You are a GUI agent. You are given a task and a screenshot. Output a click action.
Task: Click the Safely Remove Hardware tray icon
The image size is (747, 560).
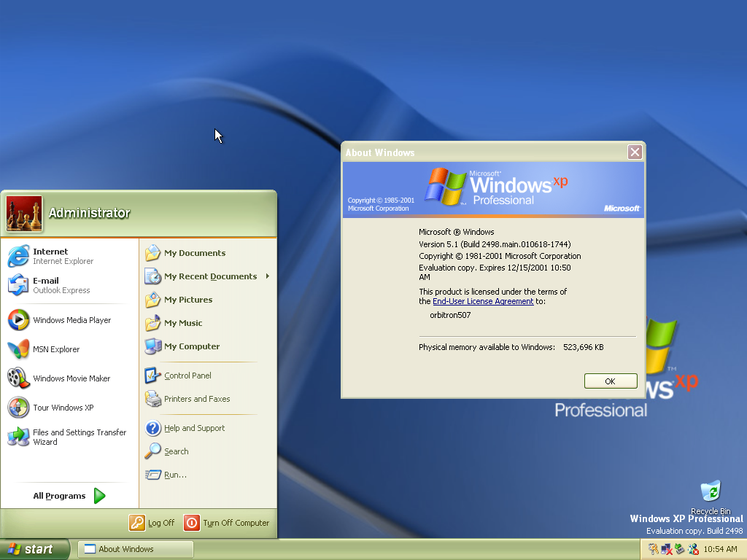(x=680, y=549)
